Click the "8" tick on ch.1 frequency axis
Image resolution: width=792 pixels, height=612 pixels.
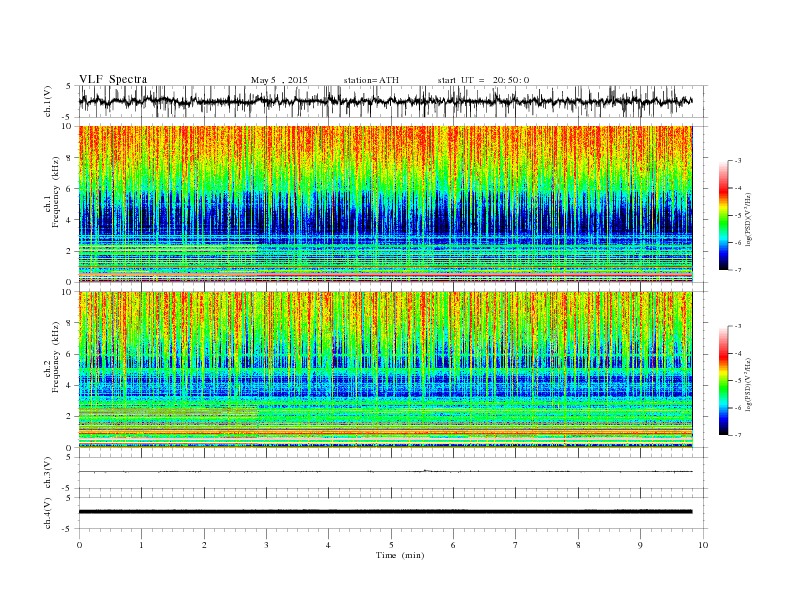[70, 158]
